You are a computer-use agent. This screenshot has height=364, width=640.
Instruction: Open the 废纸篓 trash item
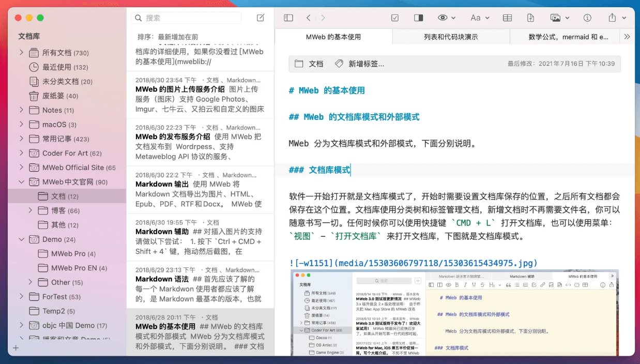60,96
